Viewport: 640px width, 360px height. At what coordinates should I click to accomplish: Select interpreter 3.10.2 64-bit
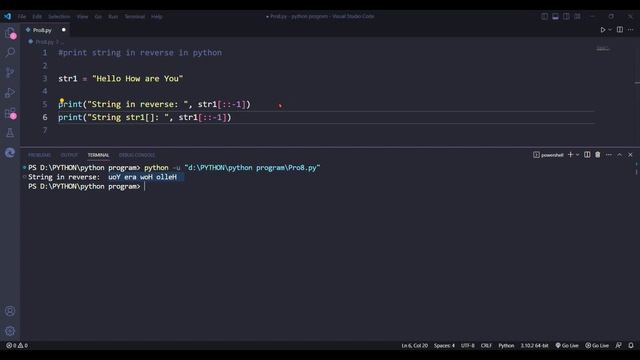534,345
